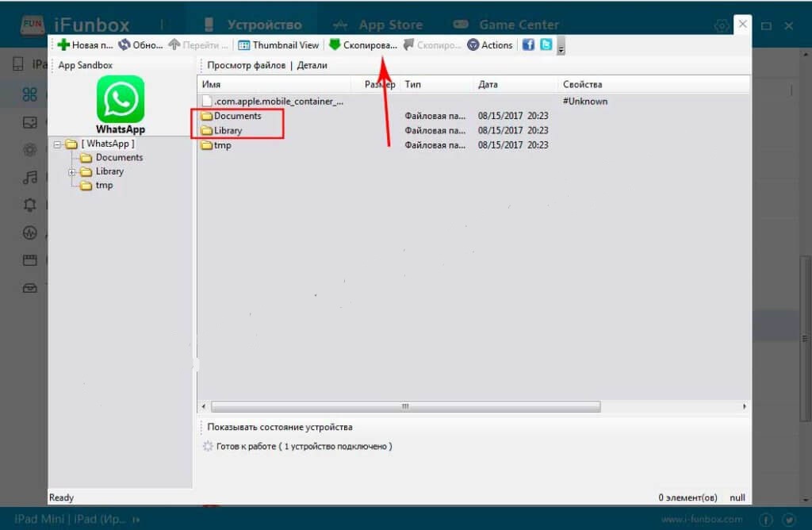
Task: Open the settings gear in the title bar
Action: point(721,25)
